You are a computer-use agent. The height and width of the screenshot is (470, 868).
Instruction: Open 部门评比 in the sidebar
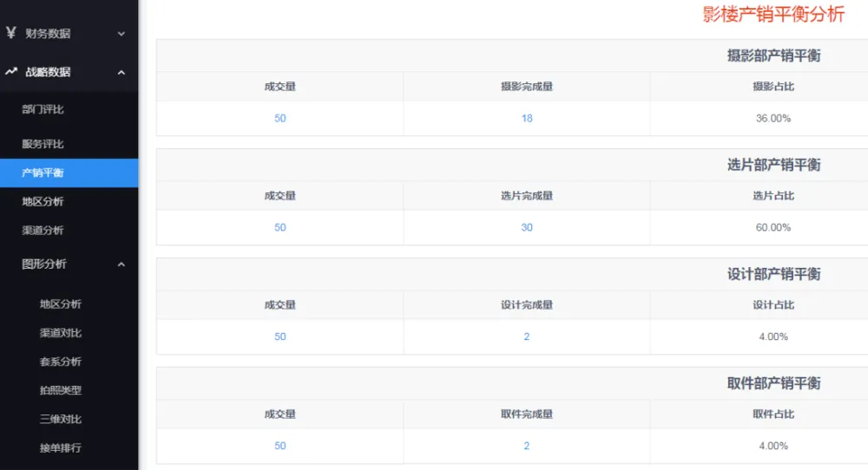tap(43, 109)
